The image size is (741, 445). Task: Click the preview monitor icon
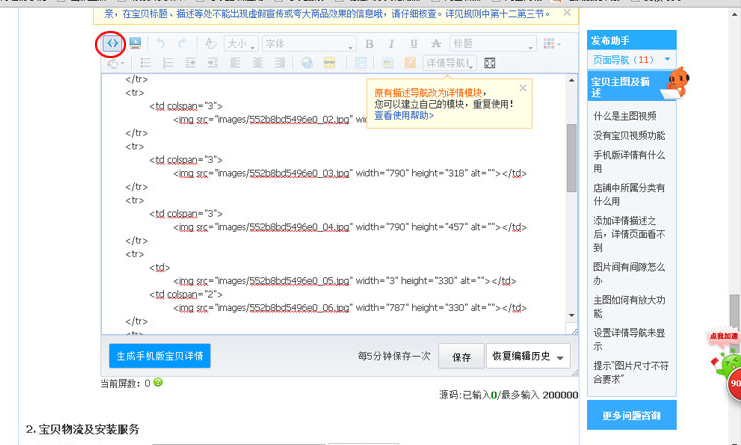tap(135, 43)
